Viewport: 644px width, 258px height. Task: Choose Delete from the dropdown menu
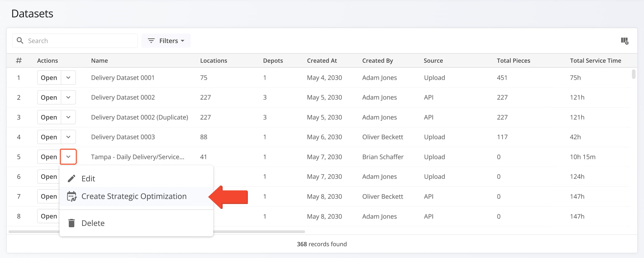click(x=136, y=223)
